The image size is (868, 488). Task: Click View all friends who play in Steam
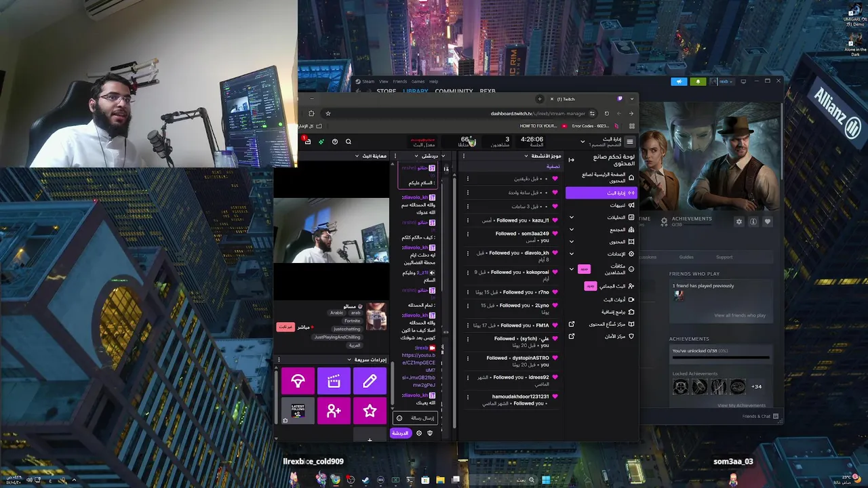(x=740, y=315)
